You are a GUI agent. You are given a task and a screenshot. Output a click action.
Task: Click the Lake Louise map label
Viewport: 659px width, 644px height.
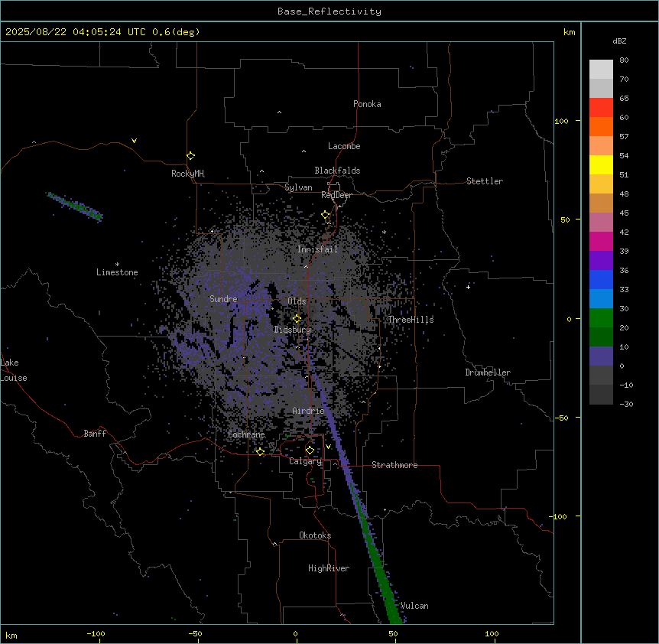click(14, 370)
